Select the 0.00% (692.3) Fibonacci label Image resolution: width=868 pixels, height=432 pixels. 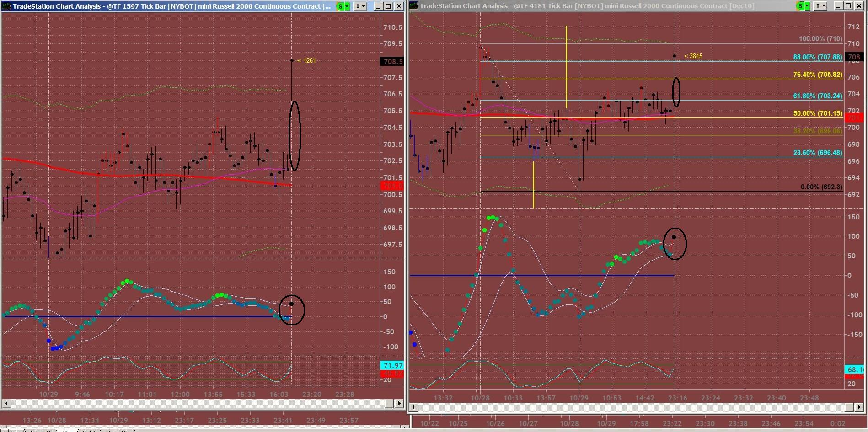point(821,187)
